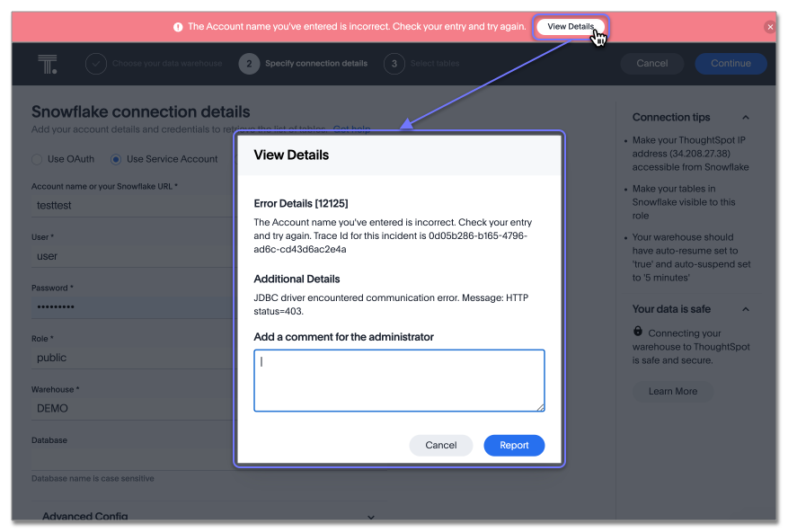
Task: Select the Use OAuth radio button
Action: pyautogui.click(x=35, y=158)
